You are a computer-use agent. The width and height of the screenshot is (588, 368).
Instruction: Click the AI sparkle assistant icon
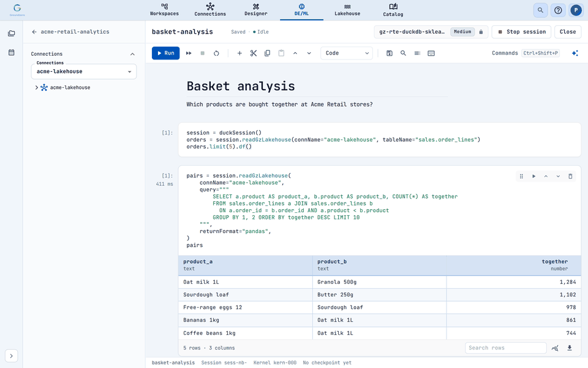tap(575, 53)
